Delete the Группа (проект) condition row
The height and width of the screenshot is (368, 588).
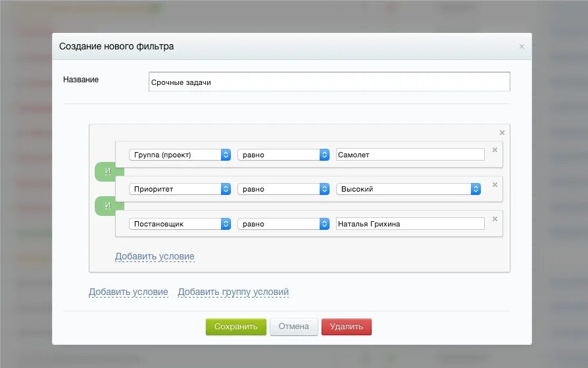point(495,150)
